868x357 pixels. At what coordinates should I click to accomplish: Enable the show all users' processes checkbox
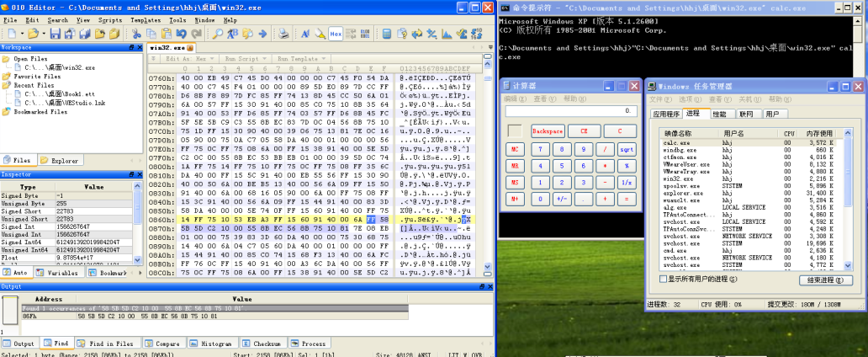click(663, 279)
